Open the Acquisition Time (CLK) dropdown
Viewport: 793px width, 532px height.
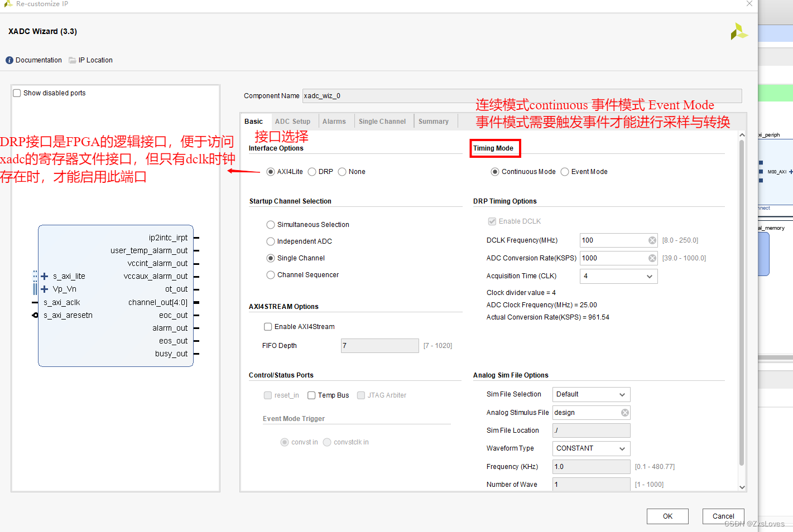point(649,276)
